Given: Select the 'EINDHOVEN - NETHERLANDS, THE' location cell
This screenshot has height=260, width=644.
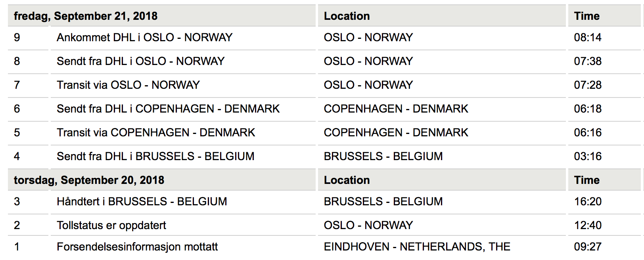Looking at the screenshot, I should (417, 247).
